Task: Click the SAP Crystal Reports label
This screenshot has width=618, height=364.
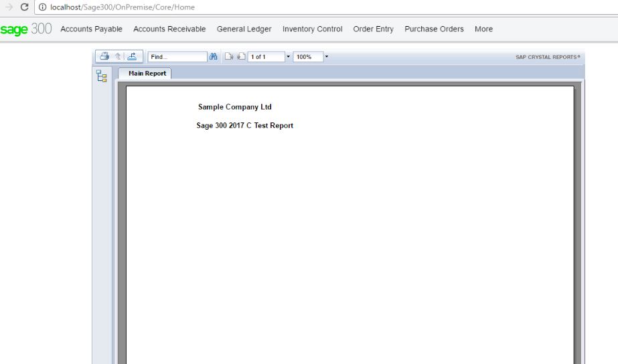Action: click(x=548, y=57)
